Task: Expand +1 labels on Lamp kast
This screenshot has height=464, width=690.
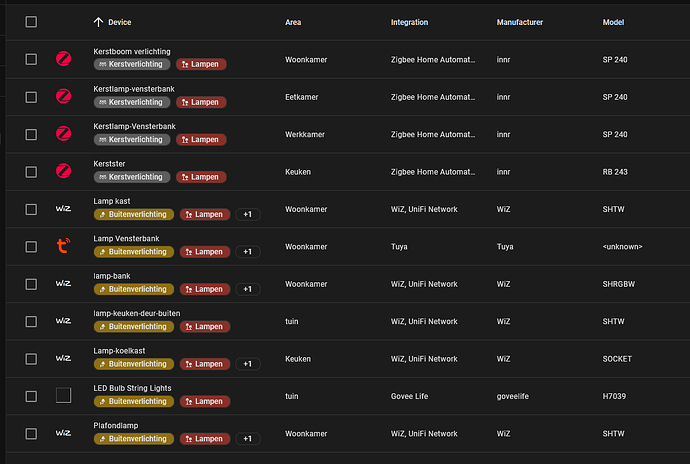Action: [x=248, y=214]
